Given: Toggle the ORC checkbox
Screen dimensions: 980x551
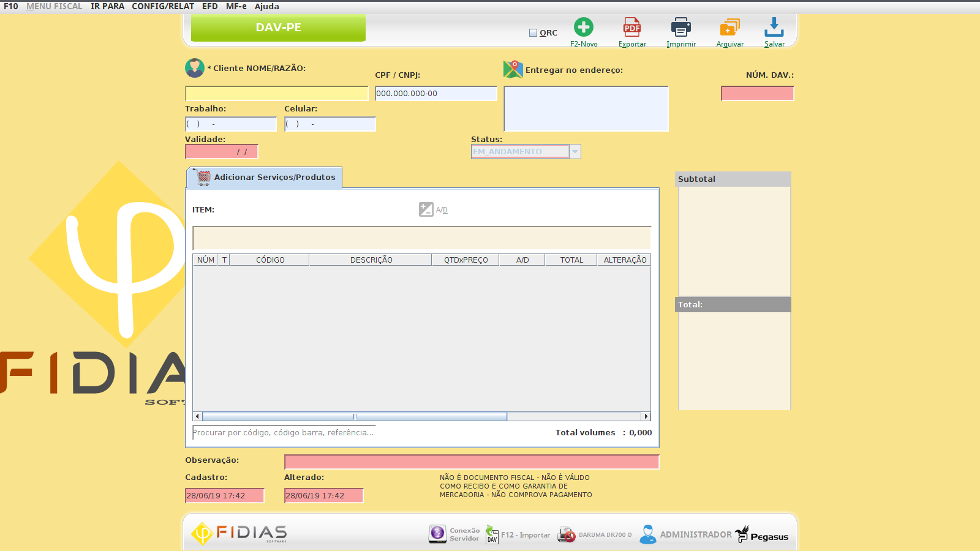Looking at the screenshot, I should tap(533, 33).
